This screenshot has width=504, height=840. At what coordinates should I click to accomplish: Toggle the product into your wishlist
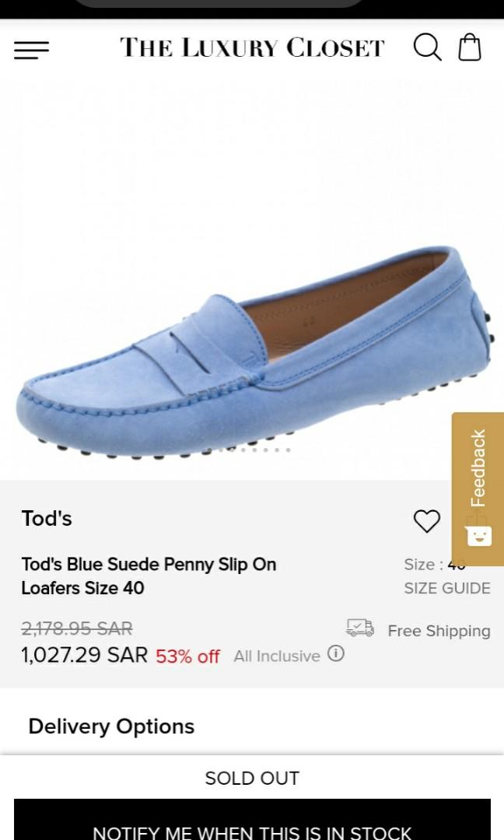[427, 521]
